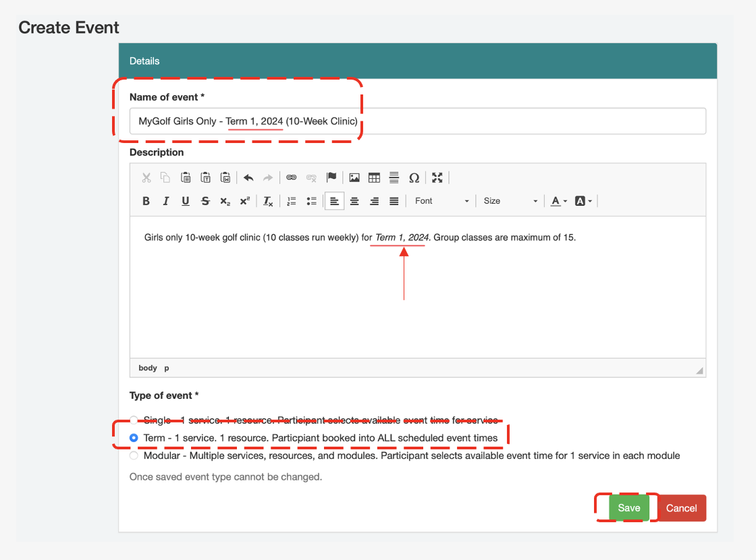Insert a numbered list
The width and height of the screenshot is (756, 560).
click(291, 201)
